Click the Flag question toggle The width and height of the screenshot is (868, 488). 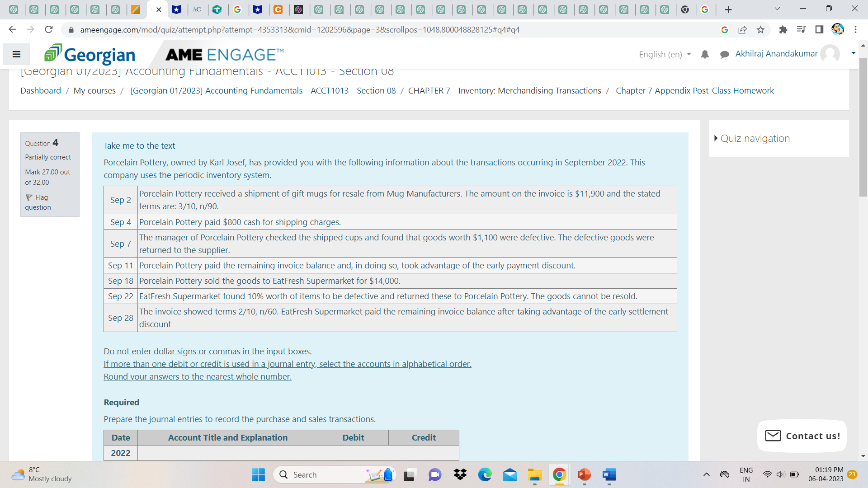(38, 202)
